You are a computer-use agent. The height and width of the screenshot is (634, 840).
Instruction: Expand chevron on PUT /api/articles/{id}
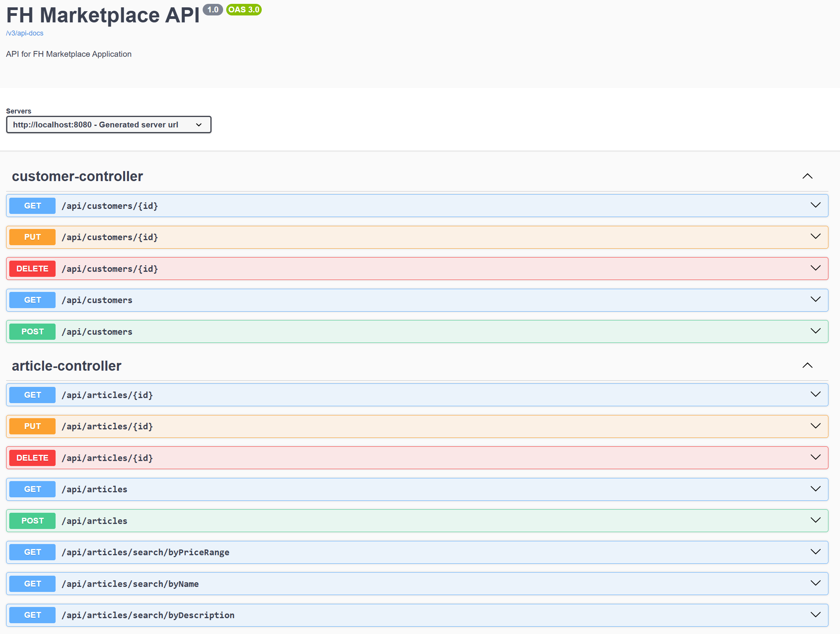pyautogui.click(x=815, y=426)
